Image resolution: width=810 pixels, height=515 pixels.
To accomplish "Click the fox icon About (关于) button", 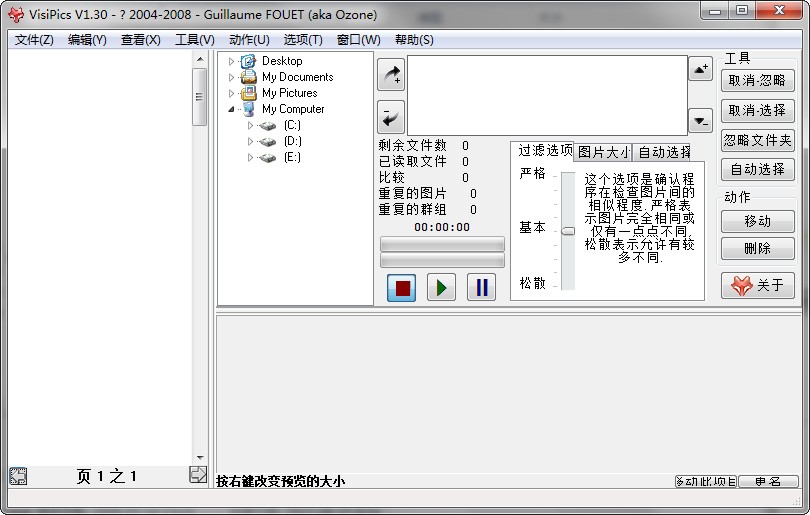I will [x=757, y=285].
